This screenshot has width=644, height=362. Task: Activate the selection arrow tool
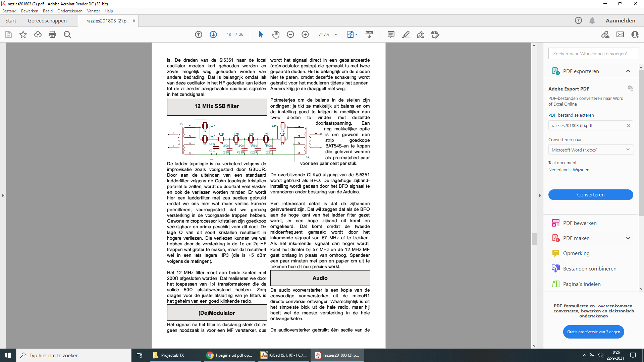(261, 35)
